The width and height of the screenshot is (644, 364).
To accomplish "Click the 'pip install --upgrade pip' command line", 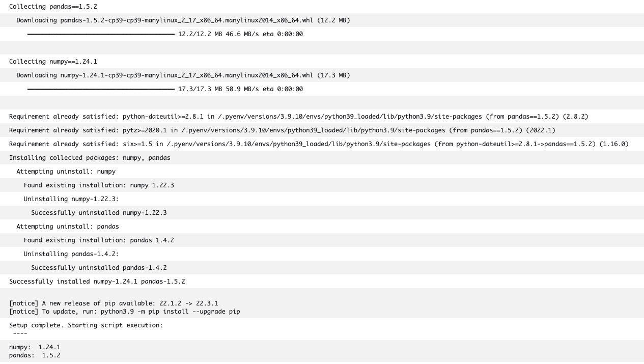I will point(125,312).
